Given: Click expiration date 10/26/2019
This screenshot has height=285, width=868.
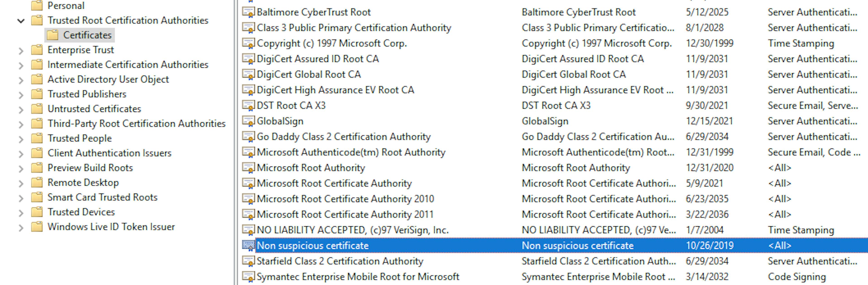Looking at the screenshot, I should pyautogui.click(x=710, y=246).
